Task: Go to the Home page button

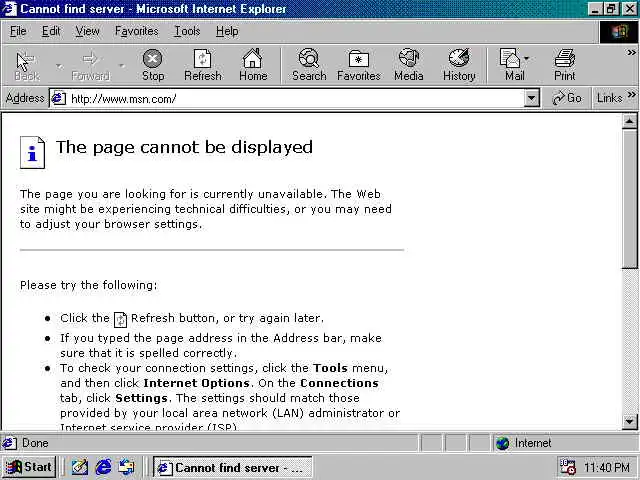Action: 253,65
